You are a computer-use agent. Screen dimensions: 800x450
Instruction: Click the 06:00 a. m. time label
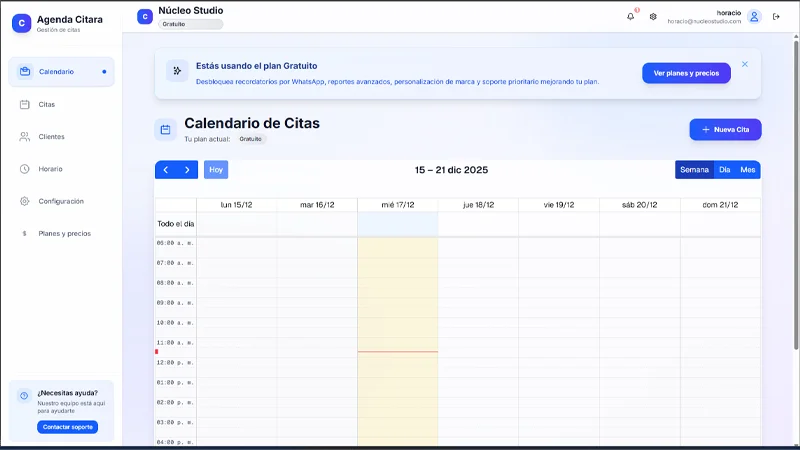pyautogui.click(x=175, y=243)
